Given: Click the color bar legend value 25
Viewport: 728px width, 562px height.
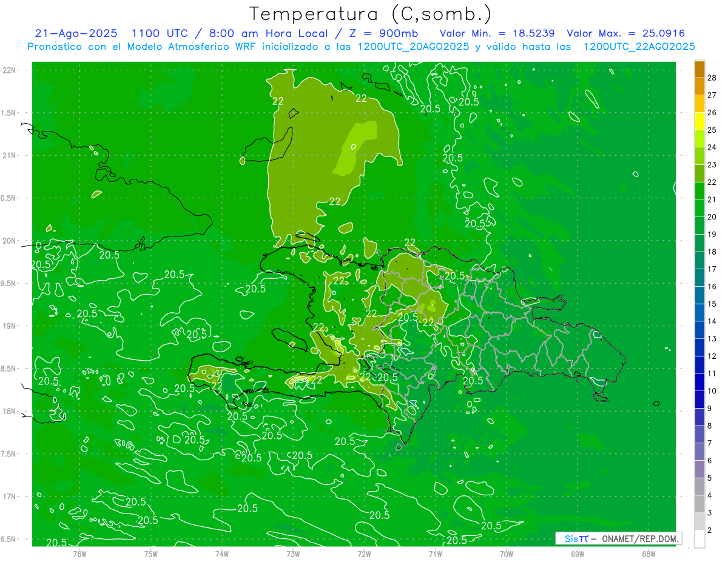Looking at the screenshot, I should pos(712,130).
